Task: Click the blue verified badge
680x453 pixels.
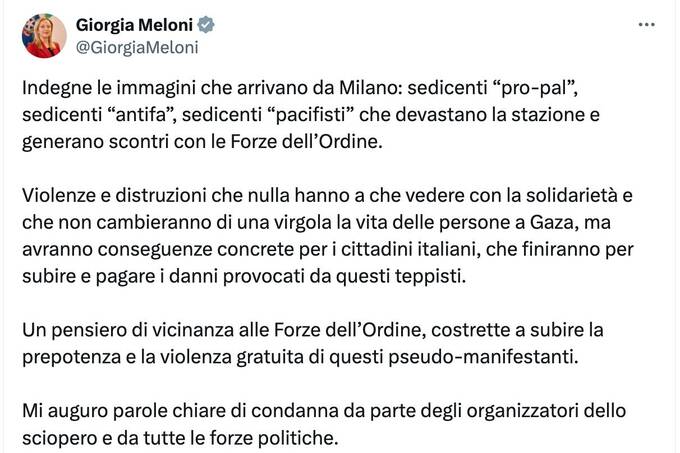Action: pyautogui.click(x=205, y=25)
